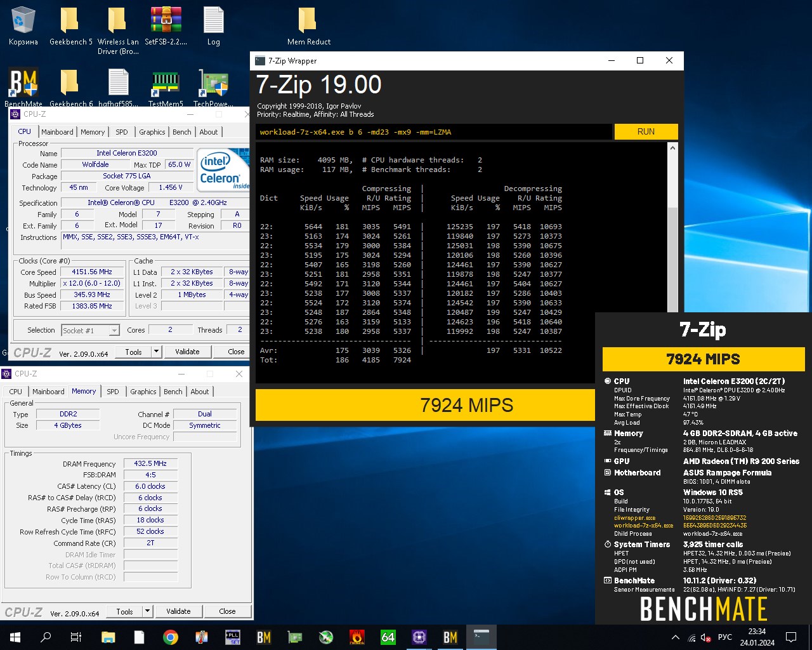Click the 7-Zip workload command line field

coord(434,131)
